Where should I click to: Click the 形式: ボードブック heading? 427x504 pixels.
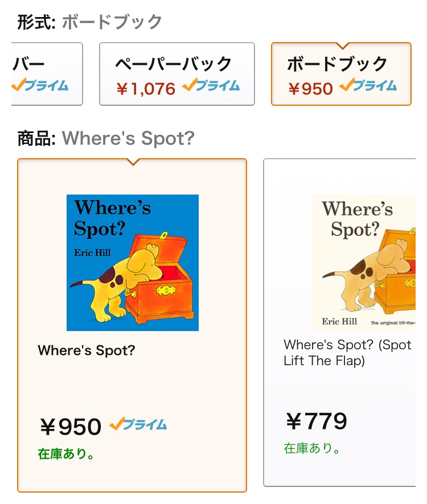[90, 22]
